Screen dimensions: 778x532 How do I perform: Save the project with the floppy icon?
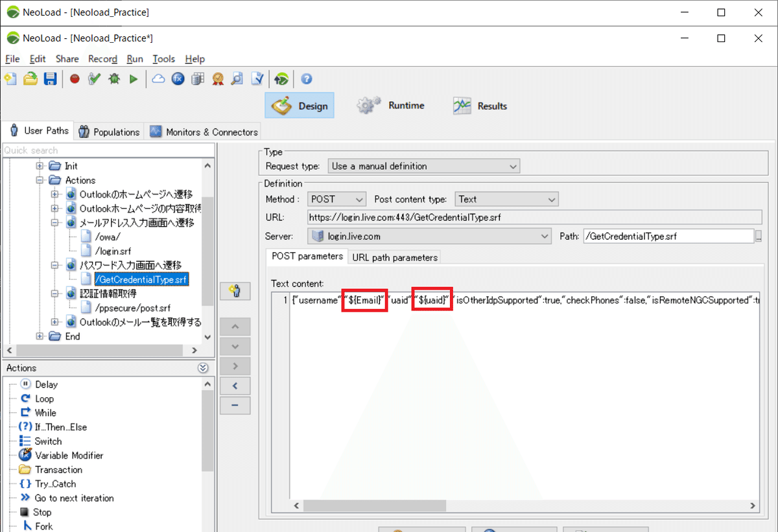(50, 79)
